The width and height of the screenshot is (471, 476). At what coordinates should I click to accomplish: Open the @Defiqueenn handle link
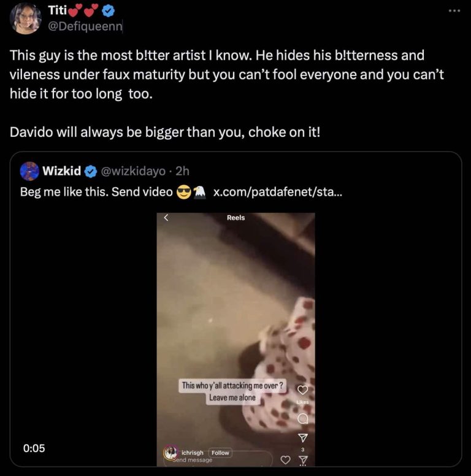pos(85,26)
